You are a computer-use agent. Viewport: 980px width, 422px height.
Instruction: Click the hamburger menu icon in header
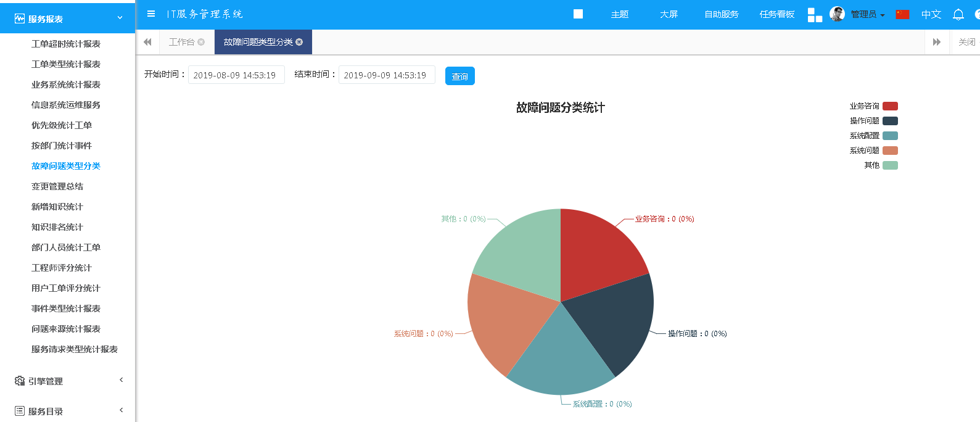(151, 14)
